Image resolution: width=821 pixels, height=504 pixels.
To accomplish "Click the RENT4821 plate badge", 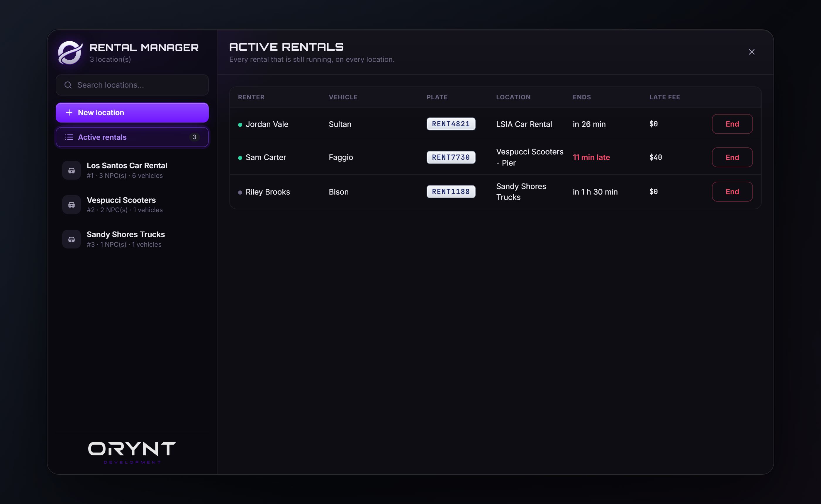I will point(451,124).
